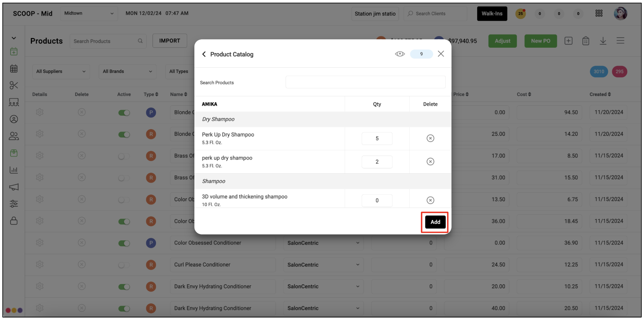
Task: Sort table by Created column header
Action: tap(600, 94)
